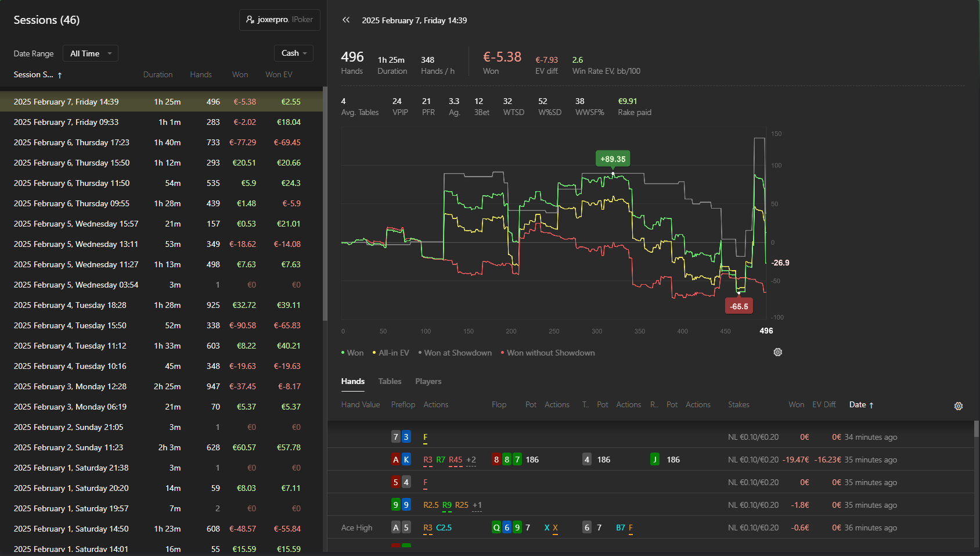This screenshot has width=980, height=556.
Task: Select session February 4, Tuesday 18:28
Action: [161, 305]
